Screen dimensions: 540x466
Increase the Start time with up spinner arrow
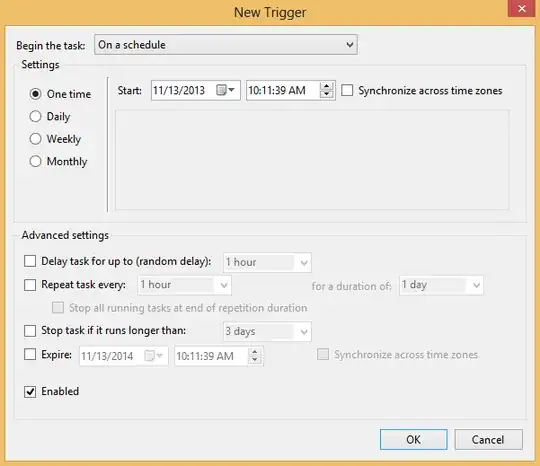click(326, 86)
